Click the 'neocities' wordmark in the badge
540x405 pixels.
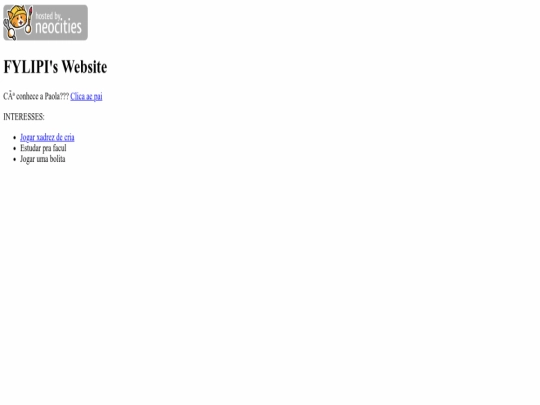click(x=59, y=27)
